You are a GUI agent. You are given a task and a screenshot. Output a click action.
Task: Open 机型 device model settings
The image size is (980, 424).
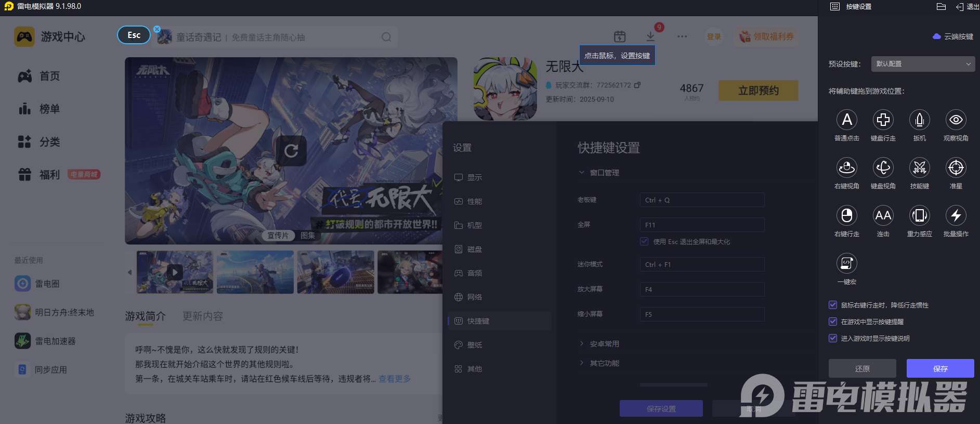click(x=500, y=225)
